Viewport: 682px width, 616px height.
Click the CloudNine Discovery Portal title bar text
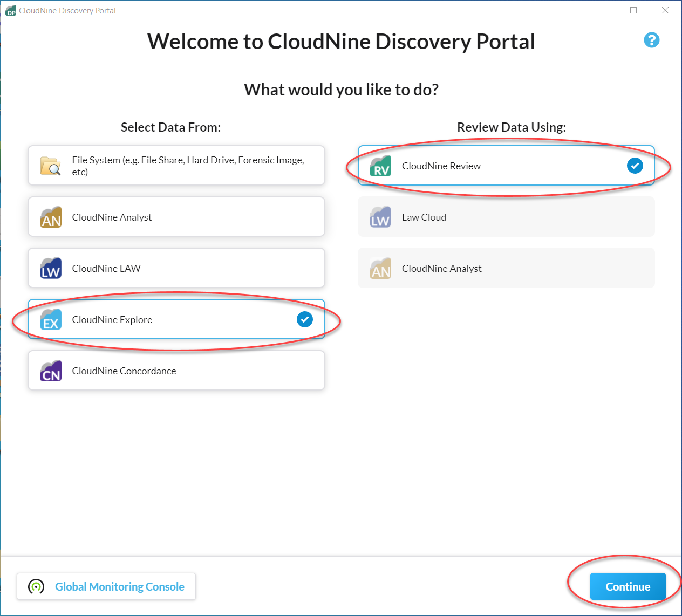[x=67, y=10]
